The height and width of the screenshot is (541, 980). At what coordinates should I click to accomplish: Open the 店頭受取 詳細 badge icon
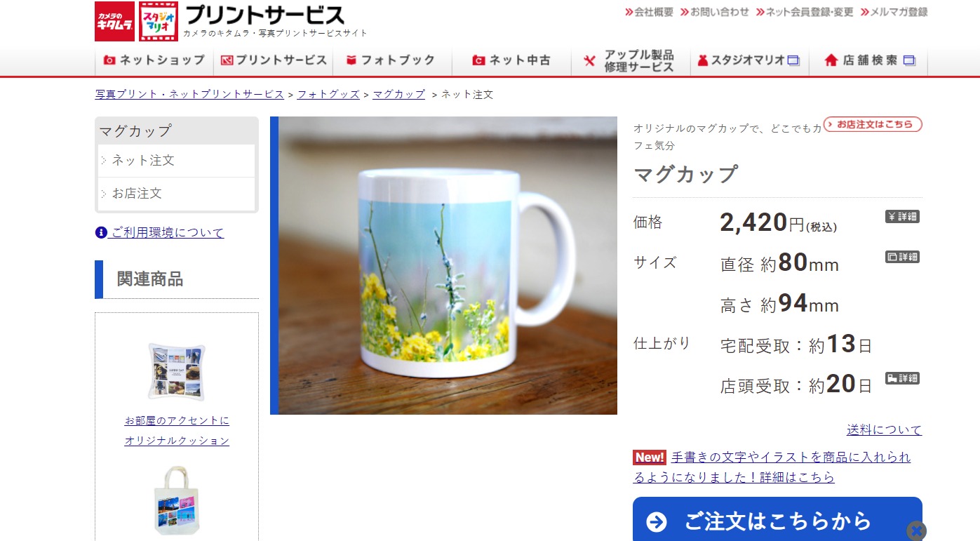(902, 378)
